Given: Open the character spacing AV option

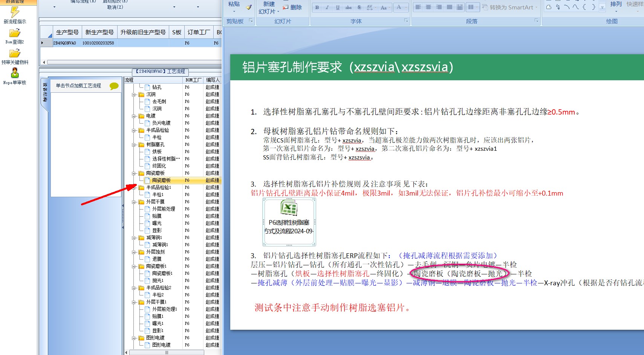Looking at the screenshot, I should pos(371,8).
